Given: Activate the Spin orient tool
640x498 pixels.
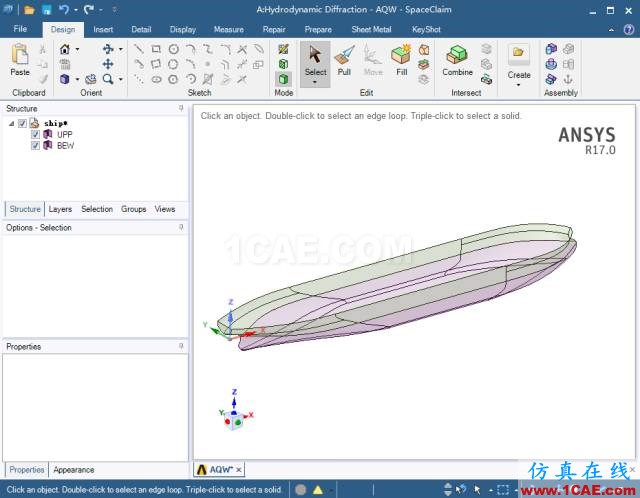Looking at the screenshot, I should 108,49.
